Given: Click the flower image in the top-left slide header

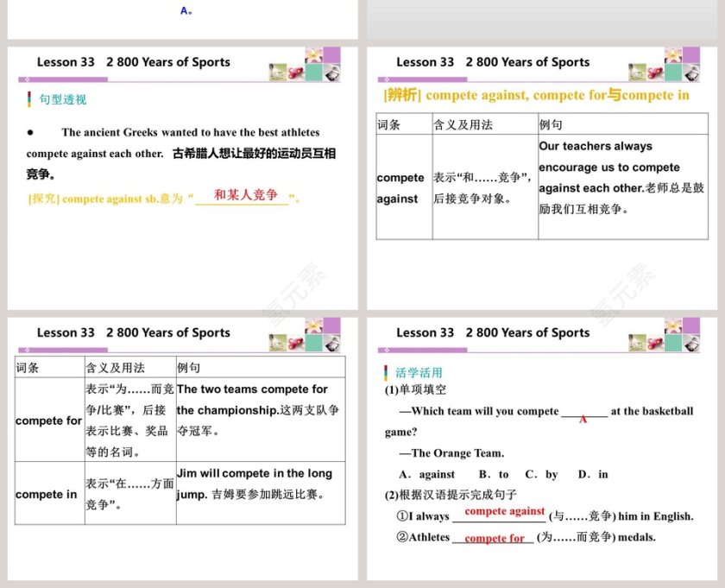Looking at the screenshot, I should [313, 54].
